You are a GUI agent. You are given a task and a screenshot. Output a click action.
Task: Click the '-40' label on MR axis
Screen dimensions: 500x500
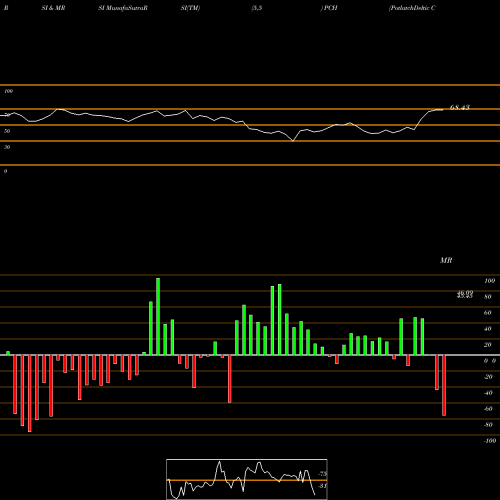pos(488,393)
